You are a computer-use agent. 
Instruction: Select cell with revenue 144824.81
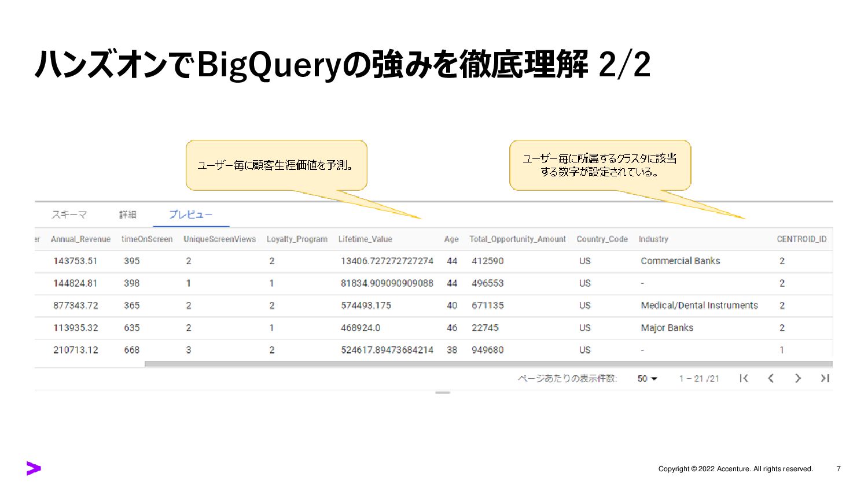click(75, 283)
